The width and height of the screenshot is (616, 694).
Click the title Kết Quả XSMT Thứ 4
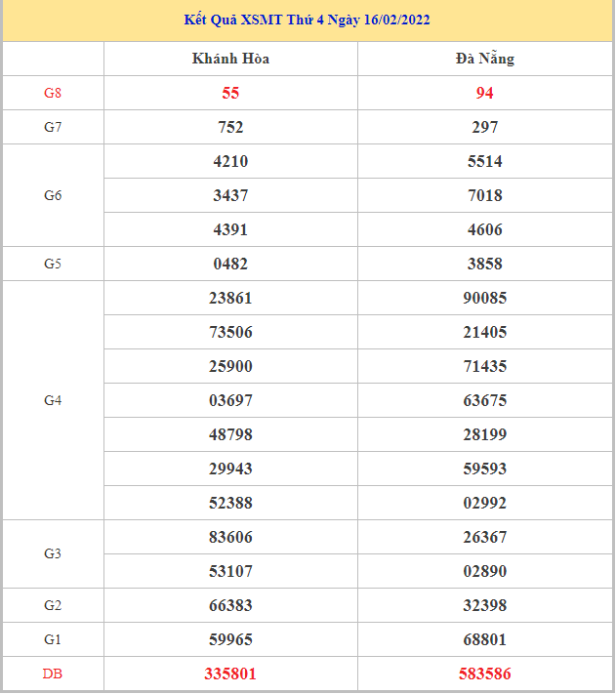click(308, 20)
